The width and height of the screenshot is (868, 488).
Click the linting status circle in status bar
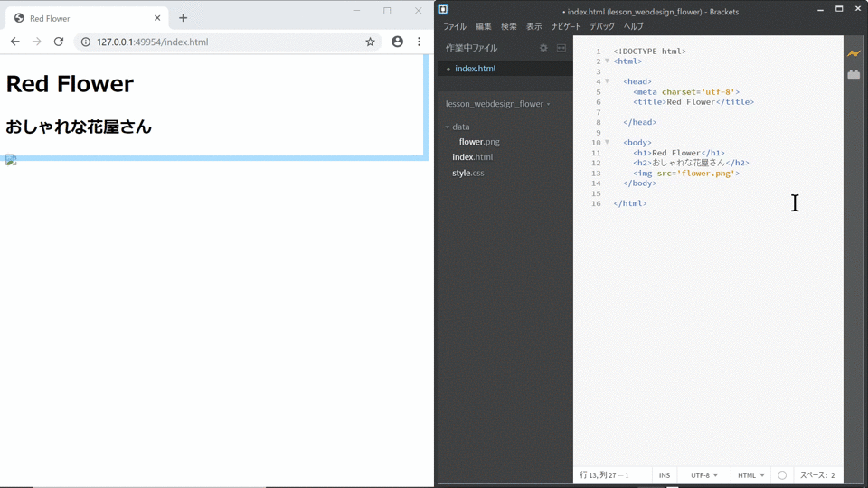[782, 475]
